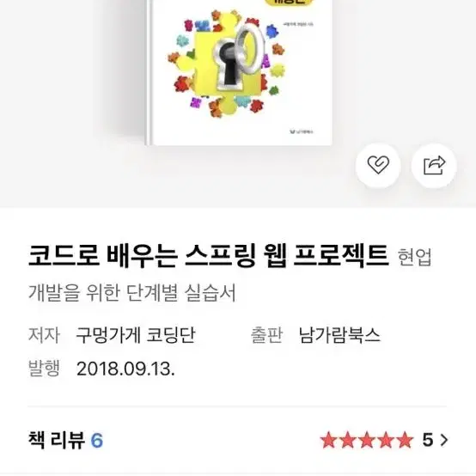Click the 발행 label
This screenshot has width=476, height=476.
[44, 369]
